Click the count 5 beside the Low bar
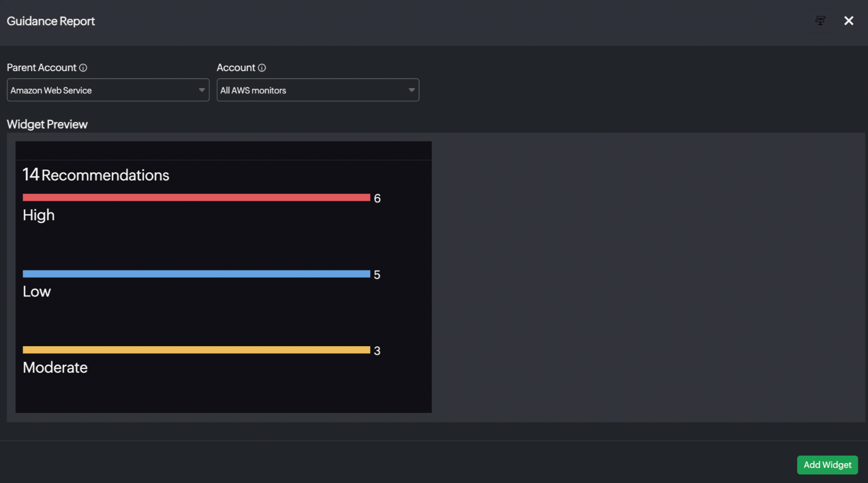Screen dimensions: 868x483 [x=377, y=275]
